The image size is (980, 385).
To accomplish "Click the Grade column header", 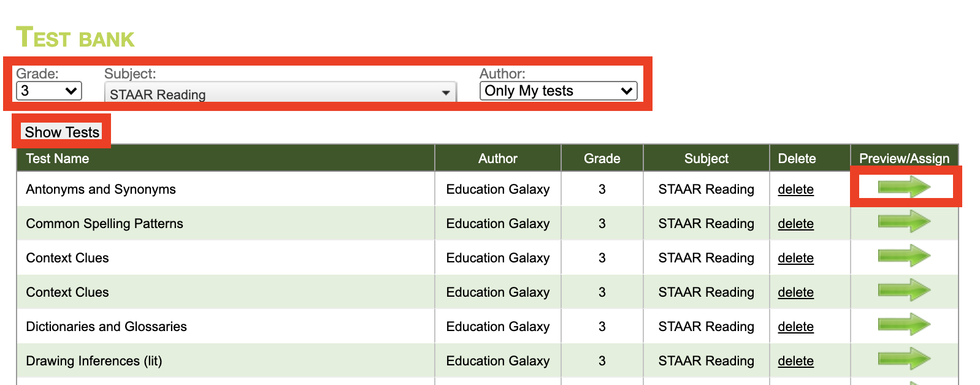I will pos(602,159).
